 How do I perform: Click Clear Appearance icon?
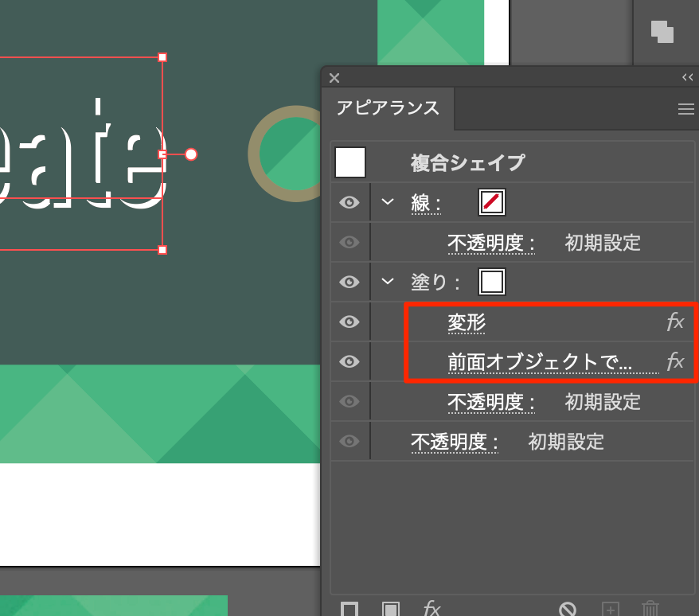click(568, 609)
